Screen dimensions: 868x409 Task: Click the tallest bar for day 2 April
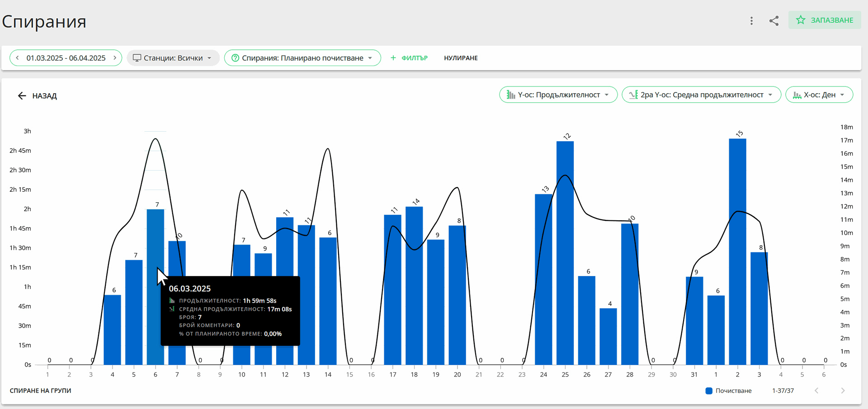click(x=737, y=252)
